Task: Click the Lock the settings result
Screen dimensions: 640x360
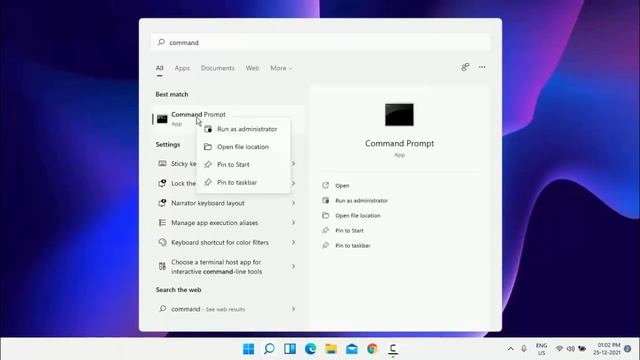Action: click(x=183, y=183)
